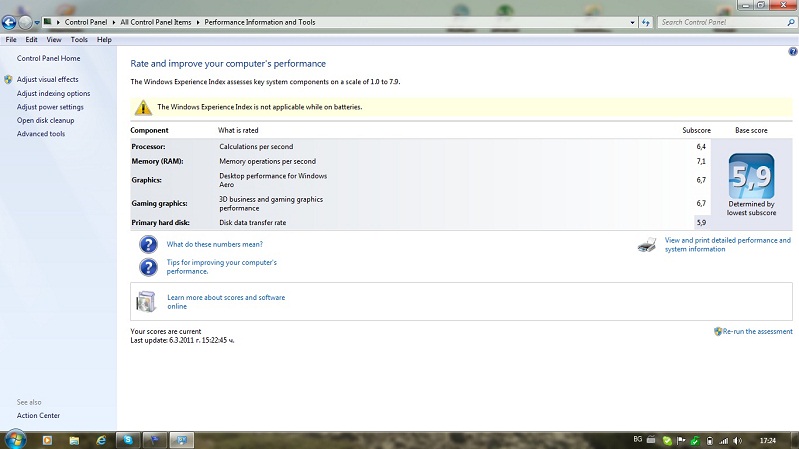
Task: Click 'Re-run the assessment' link
Action: pyautogui.click(x=757, y=331)
